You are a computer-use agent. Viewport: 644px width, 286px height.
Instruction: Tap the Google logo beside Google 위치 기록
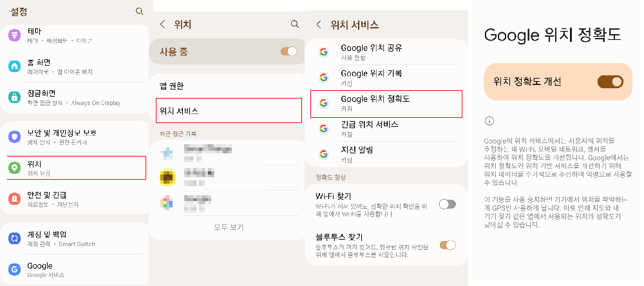[x=324, y=78]
